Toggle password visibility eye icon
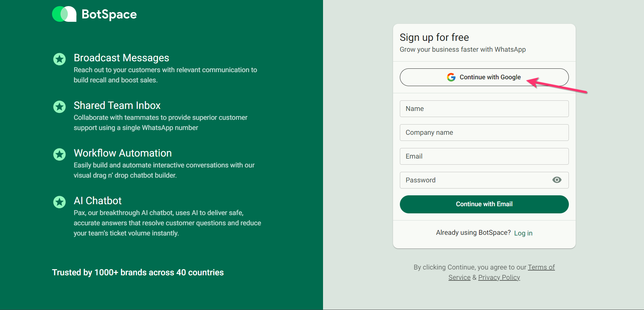Screen dimensions: 644x310 click(557, 180)
